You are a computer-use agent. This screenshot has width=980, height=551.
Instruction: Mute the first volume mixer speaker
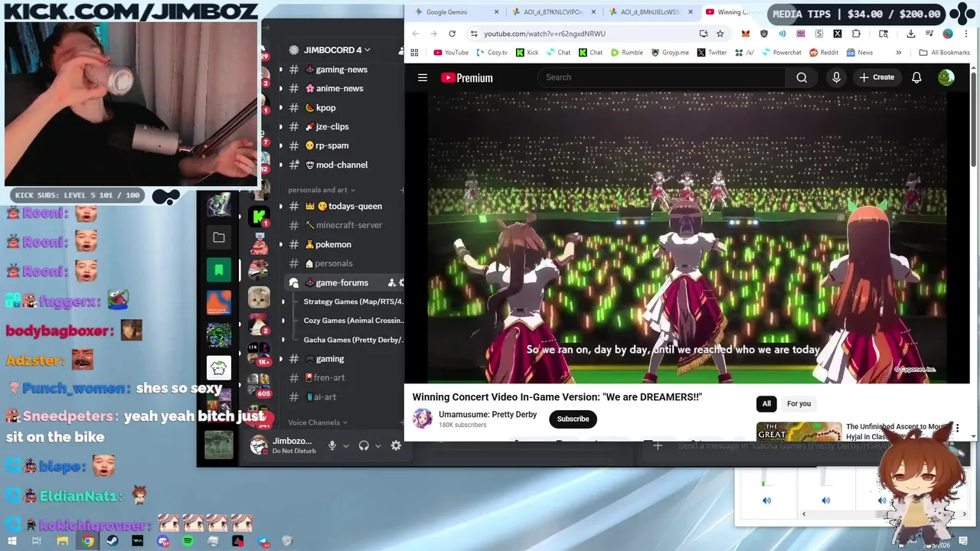pos(766,500)
